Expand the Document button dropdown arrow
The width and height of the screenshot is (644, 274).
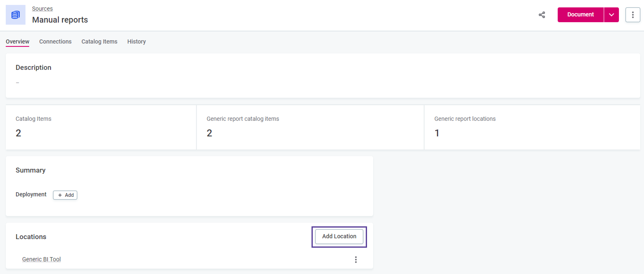tap(611, 15)
